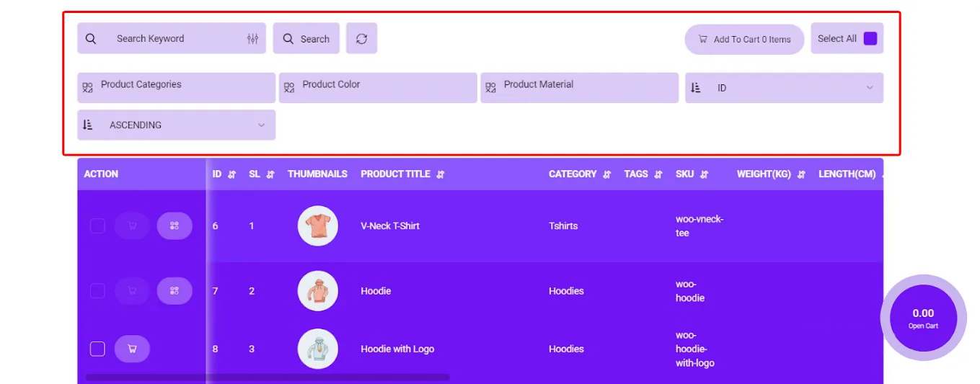This screenshot has width=980, height=384.
Task: Click the sort icon beside ASCENDING dropdown
Action: [x=88, y=125]
